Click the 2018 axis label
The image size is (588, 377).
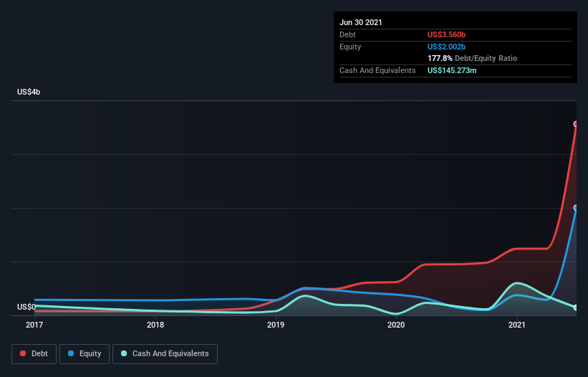coord(155,325)
